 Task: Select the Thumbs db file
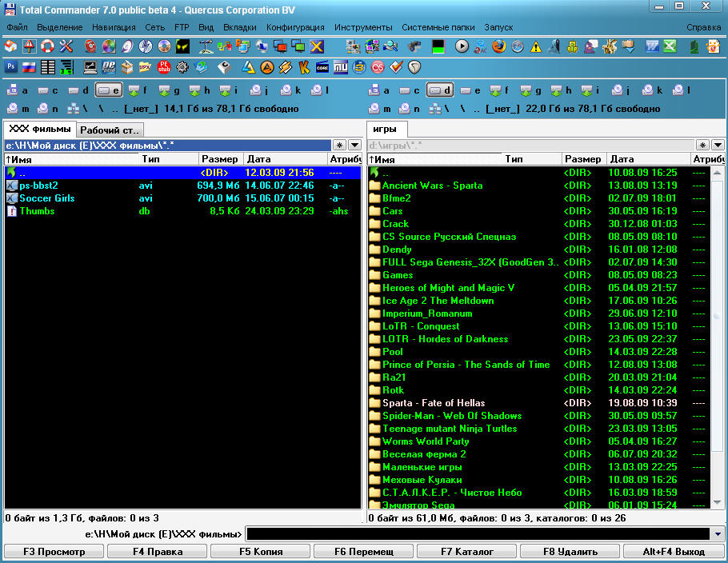(183, 211)
